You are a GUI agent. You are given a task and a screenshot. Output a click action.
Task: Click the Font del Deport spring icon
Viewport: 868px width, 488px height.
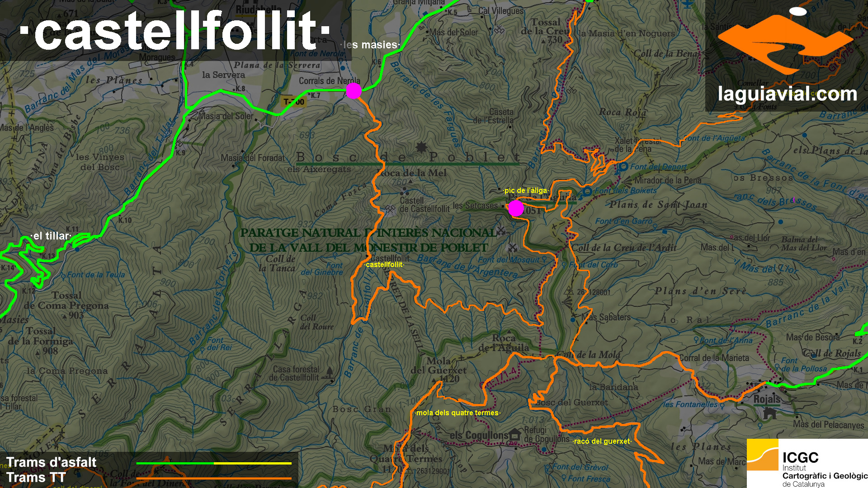click(x=623, y=167)
